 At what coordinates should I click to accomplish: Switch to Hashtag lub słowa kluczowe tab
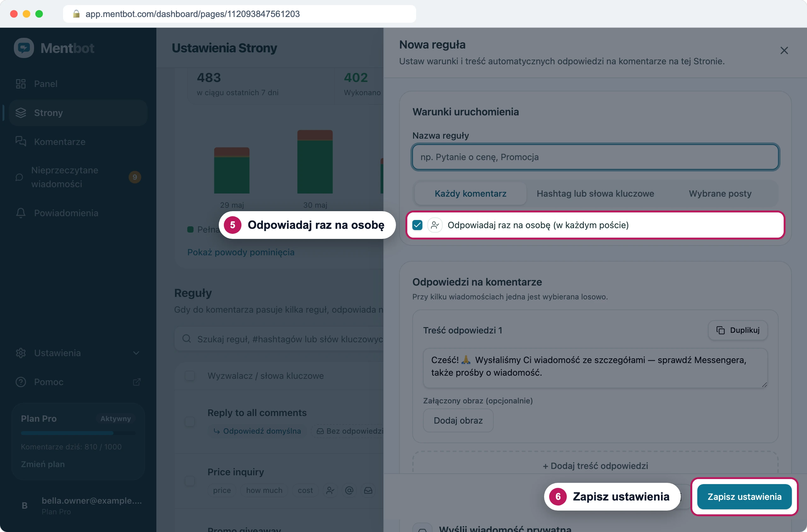pyautogui.click(x=595, y=194)
